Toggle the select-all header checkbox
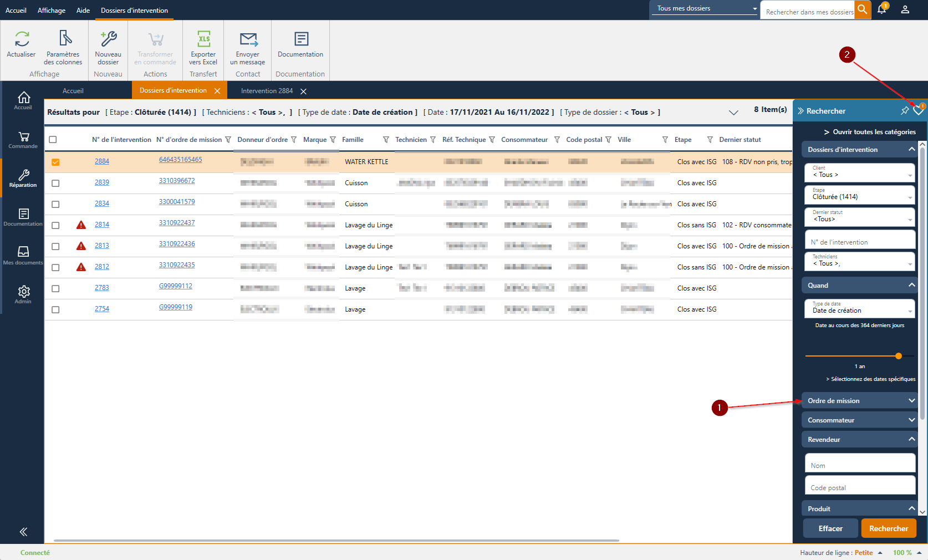This screenshot has width=928, height=560. tap(53, 140)
